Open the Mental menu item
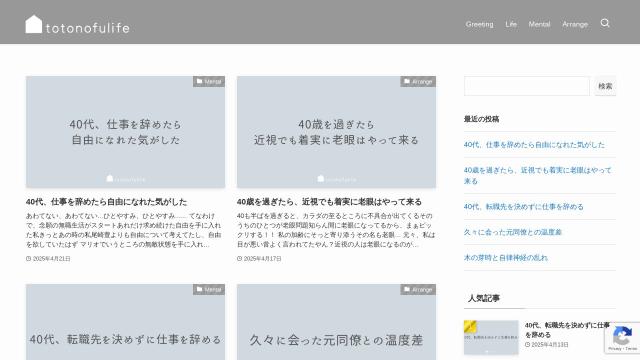This screenshot has width=640, height=360. (539, 24)
